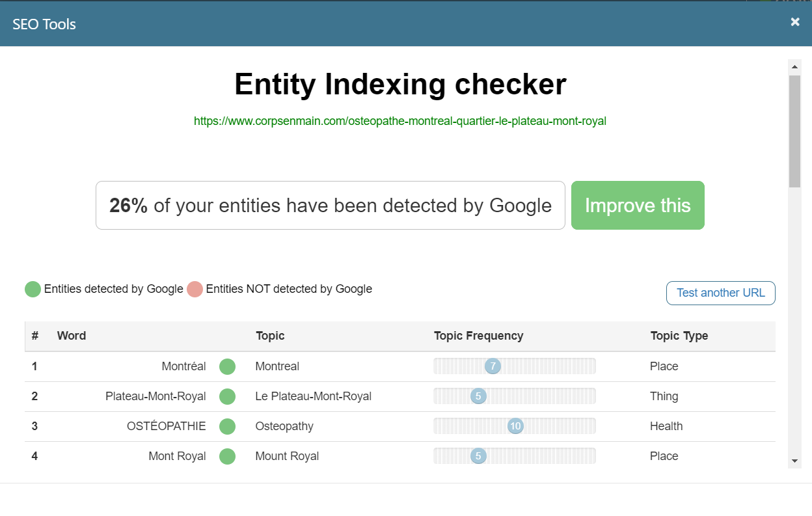Screen dimensions: 812x516
Task: Sort entities by Topic Frequency header
Action: point(479,336)
